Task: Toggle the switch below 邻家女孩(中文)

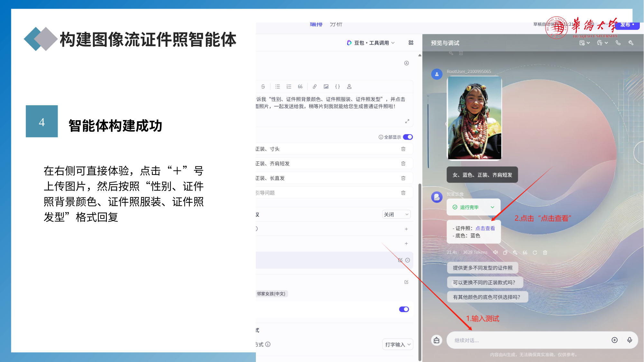Action: pos(404,309)
